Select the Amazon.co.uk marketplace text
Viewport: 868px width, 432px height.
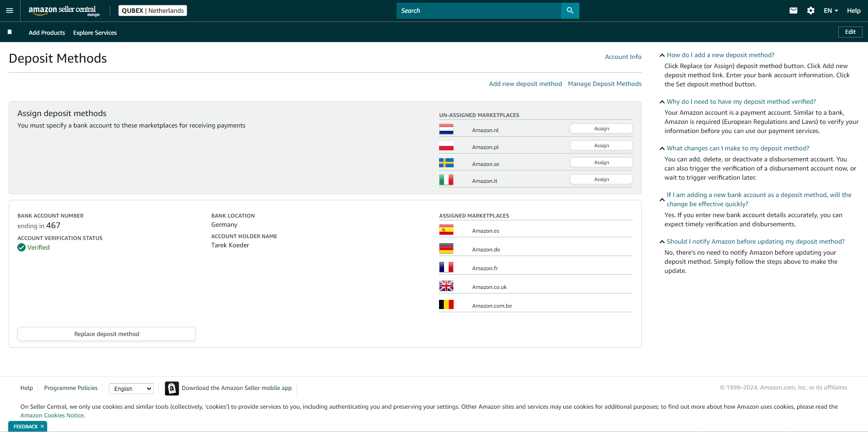click(x=489, y=287)
